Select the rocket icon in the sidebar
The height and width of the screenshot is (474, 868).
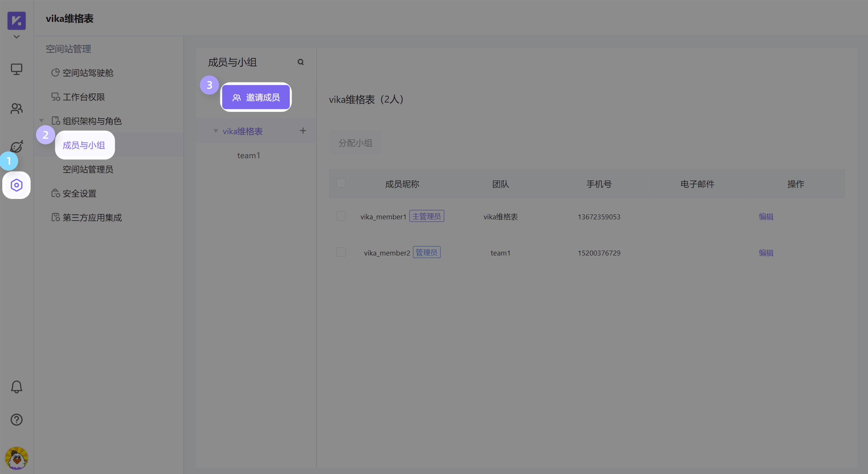pyautogui.click(x=16, y=146)
